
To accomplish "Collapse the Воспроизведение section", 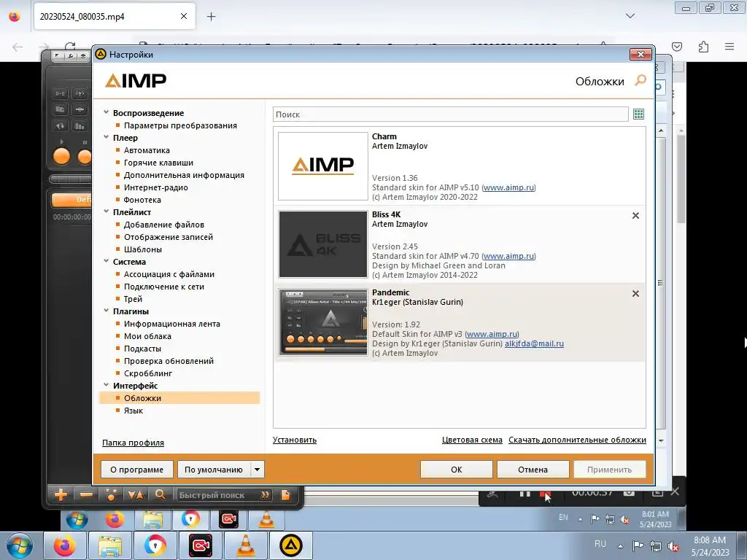I will 107,112.
